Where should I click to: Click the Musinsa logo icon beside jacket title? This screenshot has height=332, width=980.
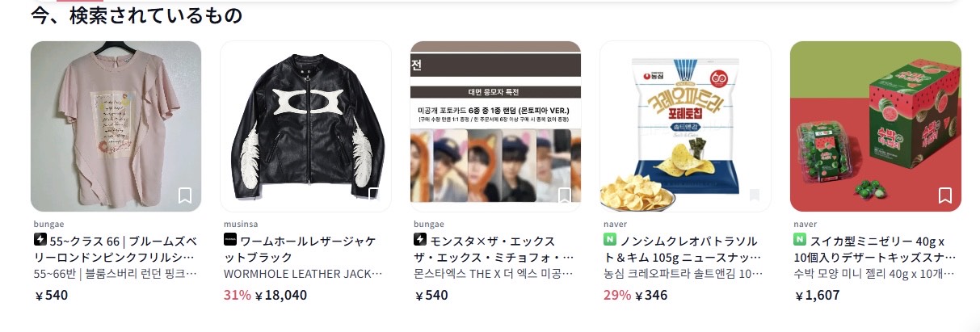[x=230, y=240]
